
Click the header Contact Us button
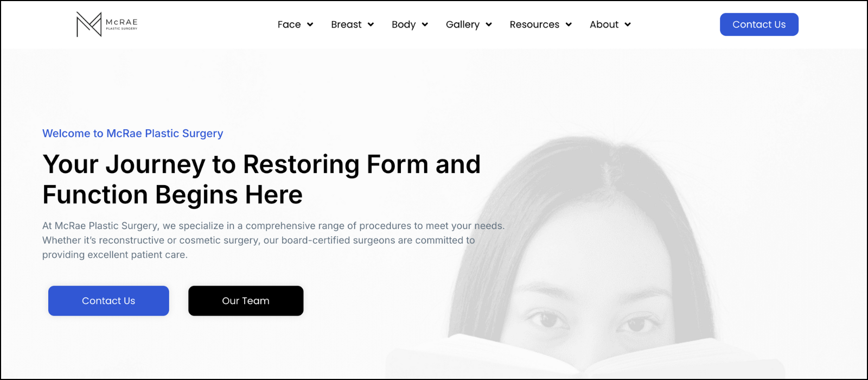coord(759,24)
